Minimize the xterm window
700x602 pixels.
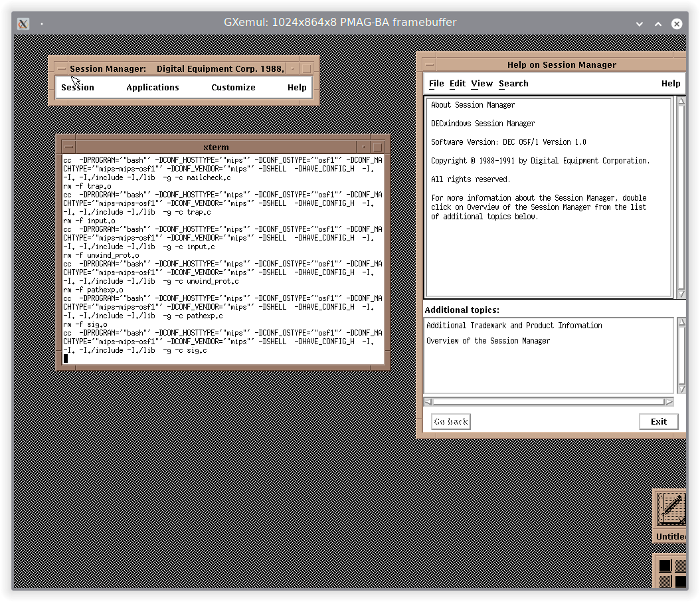point(363,147)
